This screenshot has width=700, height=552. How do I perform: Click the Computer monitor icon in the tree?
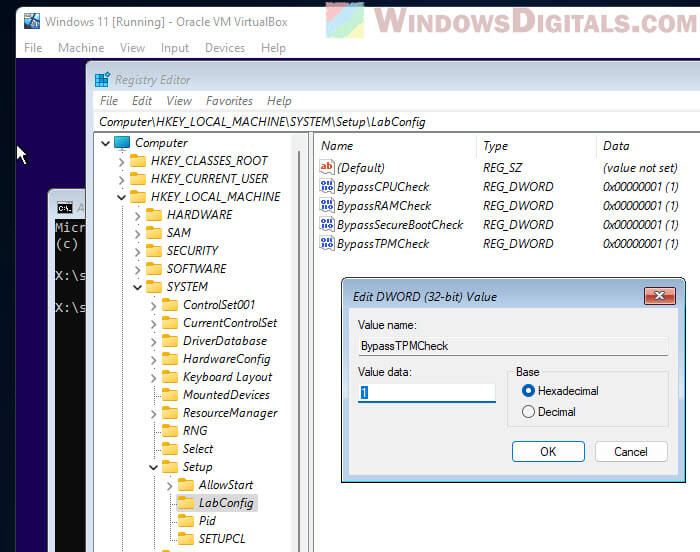pos(122,142)
